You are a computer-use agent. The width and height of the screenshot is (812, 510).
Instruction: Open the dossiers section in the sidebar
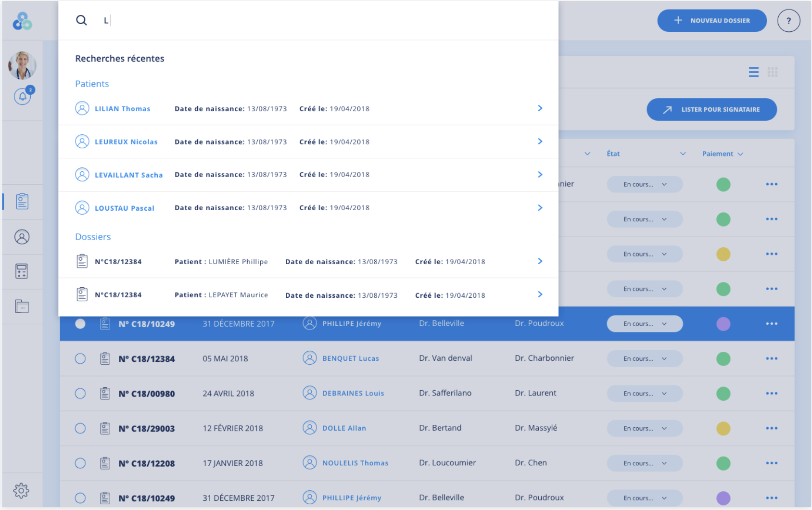tap(22, 201)
